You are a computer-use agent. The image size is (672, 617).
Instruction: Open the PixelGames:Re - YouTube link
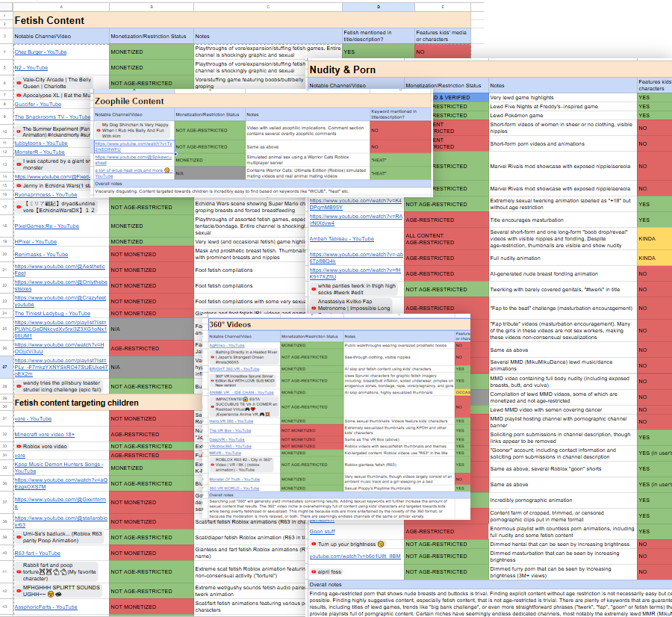pyautogui.click(x=47, y=226)
